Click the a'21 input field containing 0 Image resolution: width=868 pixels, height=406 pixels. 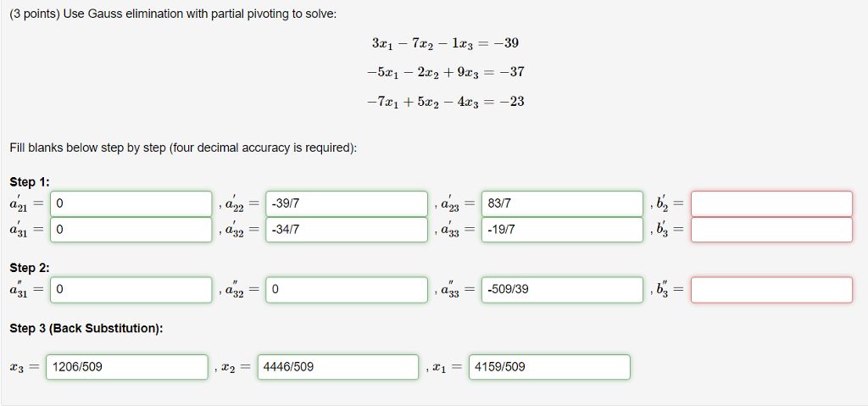pyautogui.click(x=131, y=203)
